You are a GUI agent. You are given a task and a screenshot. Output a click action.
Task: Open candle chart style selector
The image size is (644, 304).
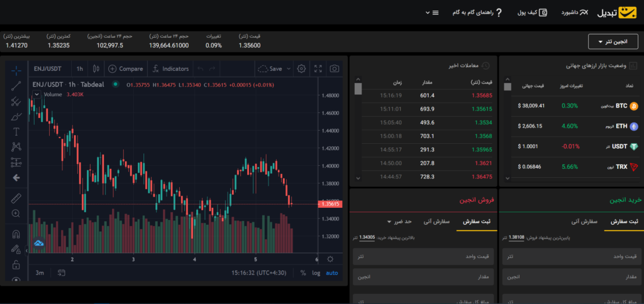[x=96, y=69]
